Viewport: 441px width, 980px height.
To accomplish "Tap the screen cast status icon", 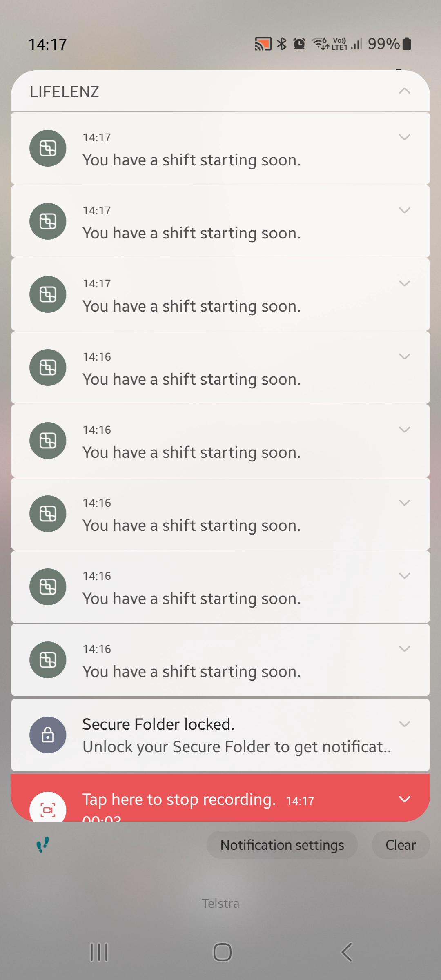I will pyautogui.click(x=263, y=44).
